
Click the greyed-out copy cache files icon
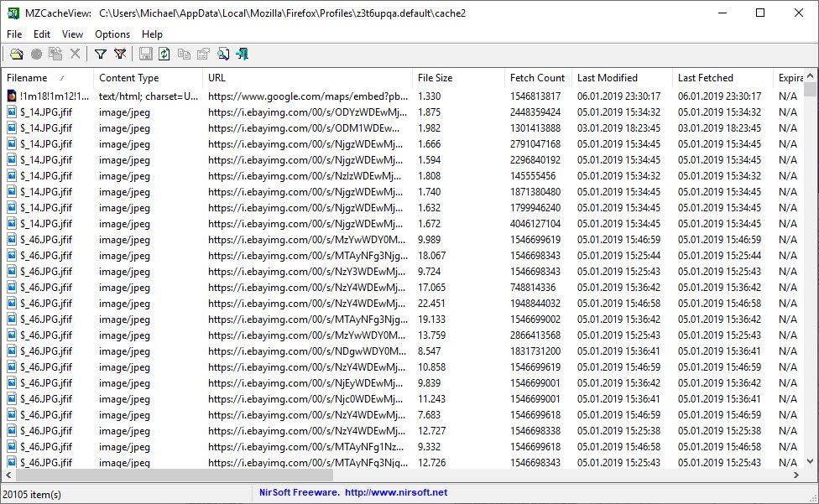click(x=55, y=54)
